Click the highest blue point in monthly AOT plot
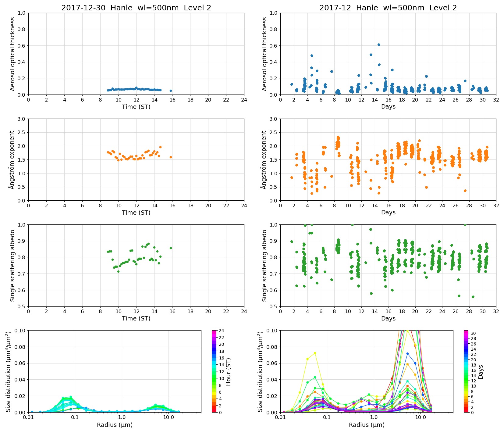This screenshot has width=504, height=433. point(379,45)
